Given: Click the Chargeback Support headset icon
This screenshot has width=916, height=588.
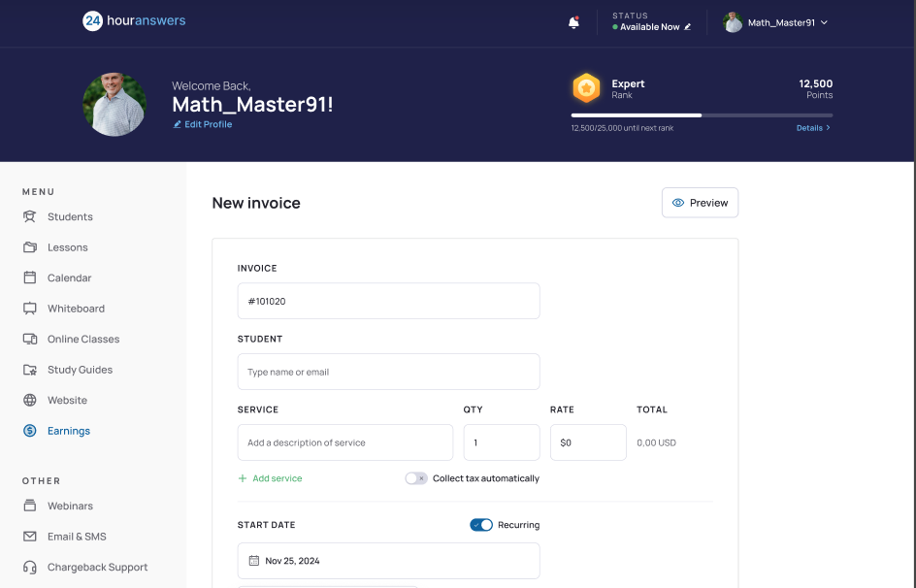Looking at the screenshot, I should point(30,567).
